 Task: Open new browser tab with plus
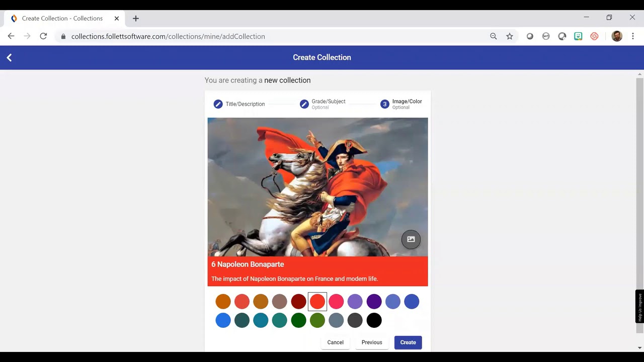tap(136, 18)
